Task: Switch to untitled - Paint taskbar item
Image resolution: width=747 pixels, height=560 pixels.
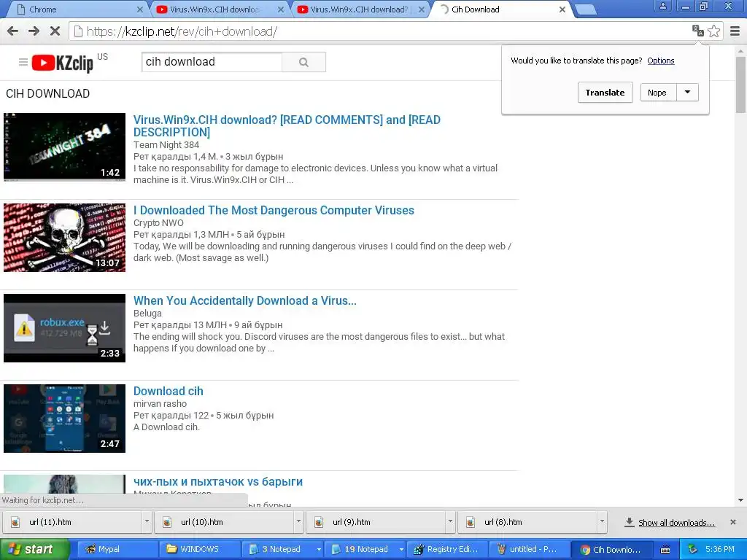Action: (531, 550)
